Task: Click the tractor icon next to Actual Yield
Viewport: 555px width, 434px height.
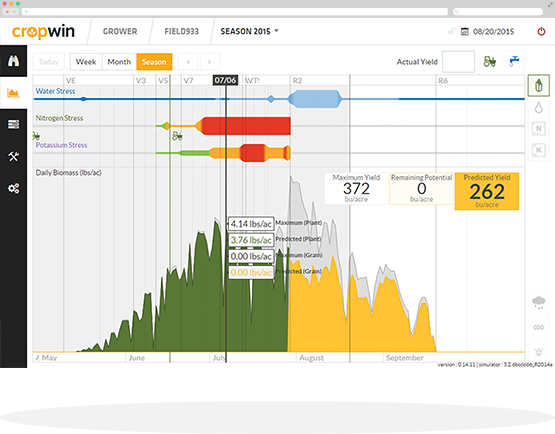Action: pyautogui.click(x=490, y=62)
